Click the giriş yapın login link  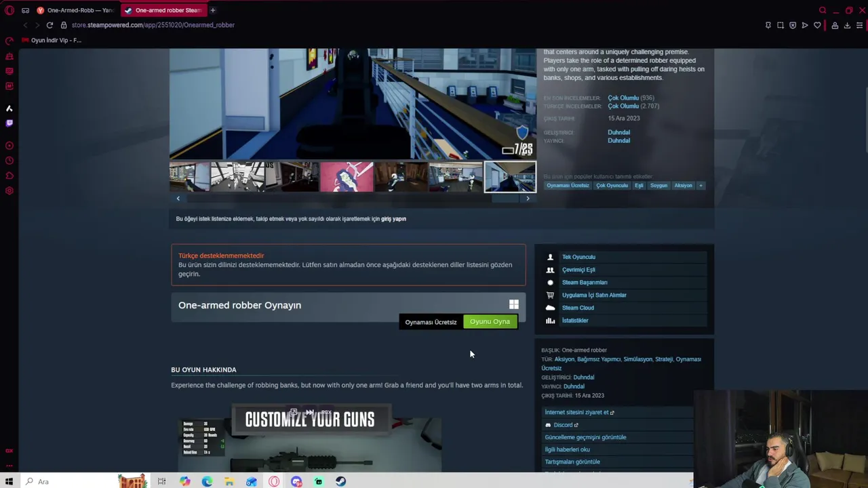(x=393, y=219)
